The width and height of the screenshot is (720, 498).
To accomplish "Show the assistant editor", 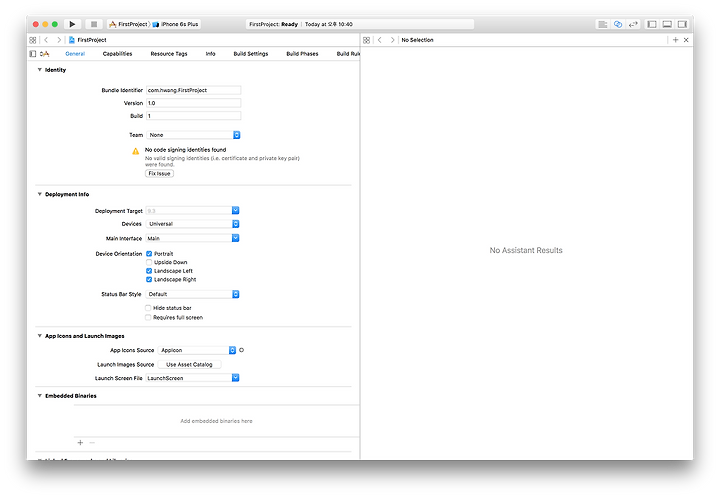I will (x=618, y=24).
